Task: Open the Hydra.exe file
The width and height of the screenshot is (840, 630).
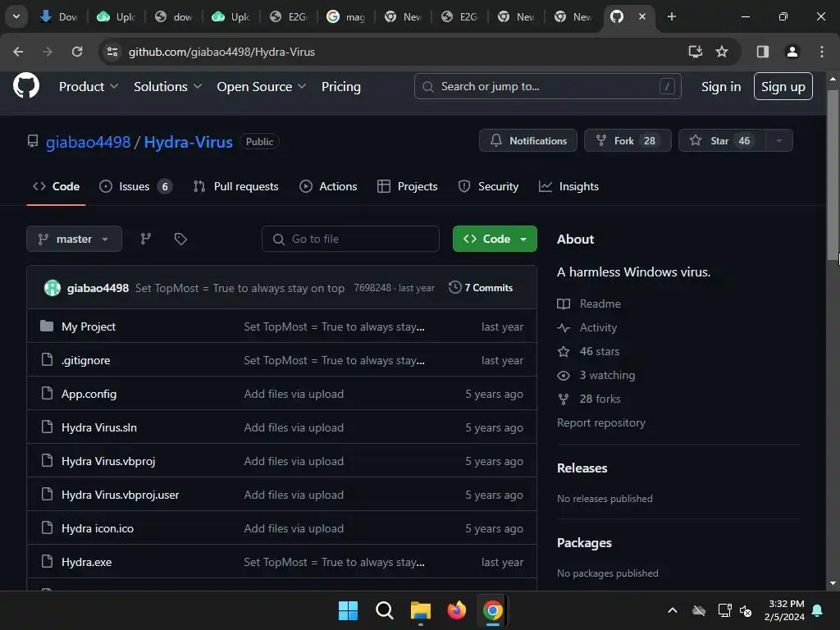Action: pyautogui.click(x=87, y=562)
